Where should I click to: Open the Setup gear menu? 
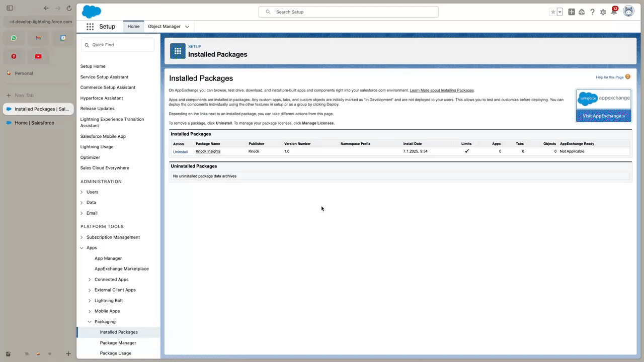click(x=603, y=12)
